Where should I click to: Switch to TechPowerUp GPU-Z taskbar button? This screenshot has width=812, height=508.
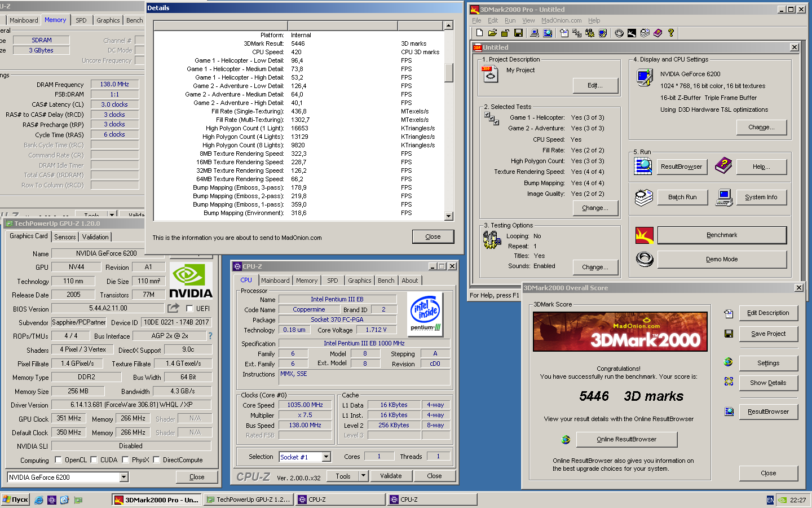click(x=248, y=500)
